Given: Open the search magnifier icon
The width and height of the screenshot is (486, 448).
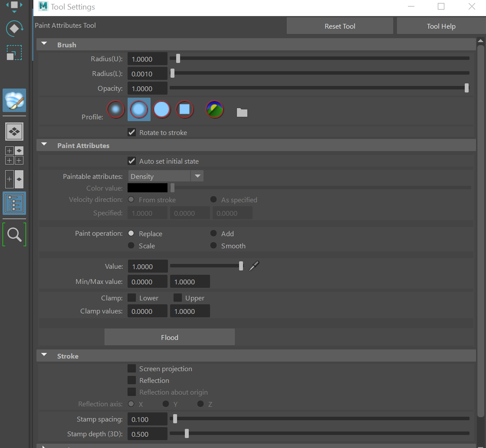Looking at the screenshot, I should point(14,234).
